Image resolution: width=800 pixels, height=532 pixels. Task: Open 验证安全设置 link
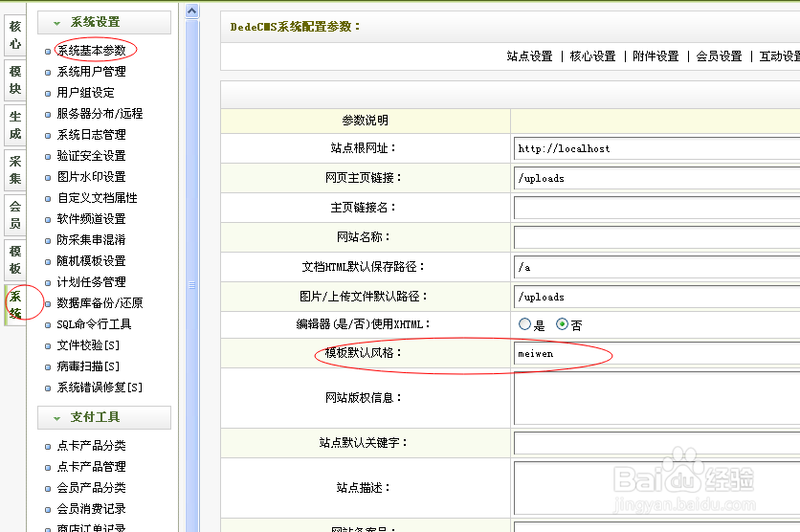coord(91,156)
